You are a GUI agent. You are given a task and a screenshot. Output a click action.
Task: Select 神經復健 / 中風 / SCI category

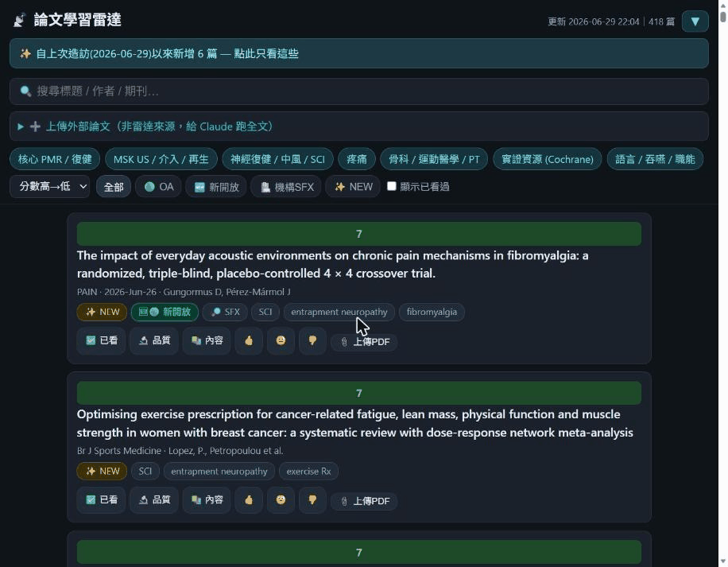(277, 159)
